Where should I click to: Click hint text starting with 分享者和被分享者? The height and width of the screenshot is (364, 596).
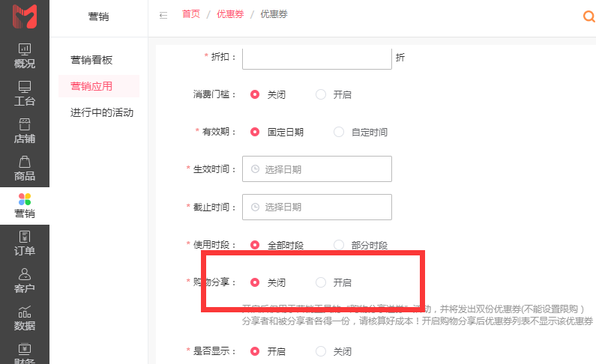(x=418, y=321)
